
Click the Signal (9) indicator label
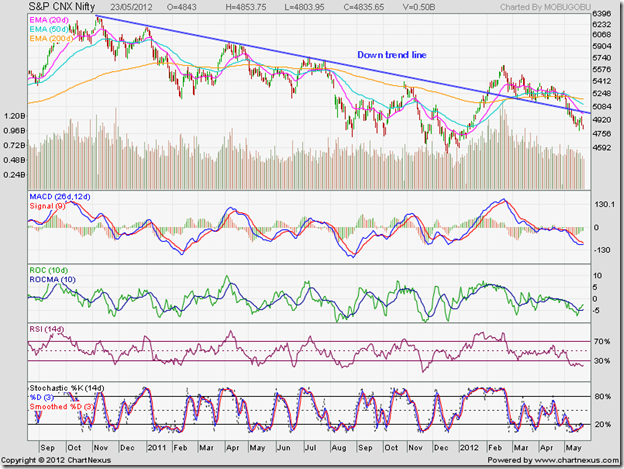(47, 206)
